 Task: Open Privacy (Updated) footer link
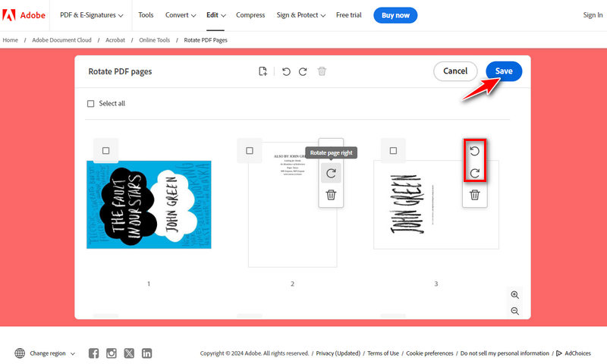point(338,353)
